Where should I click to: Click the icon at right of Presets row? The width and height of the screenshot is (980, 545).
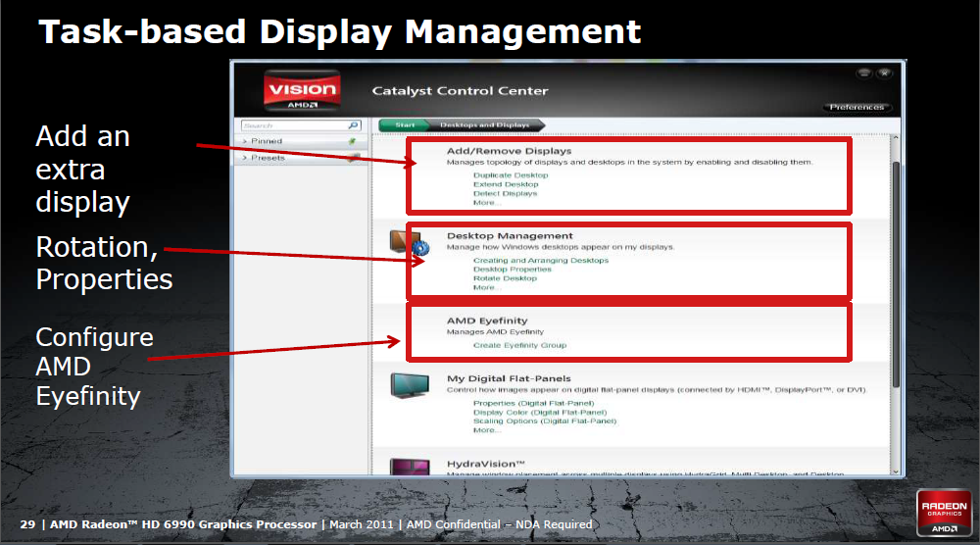[353, 157]
